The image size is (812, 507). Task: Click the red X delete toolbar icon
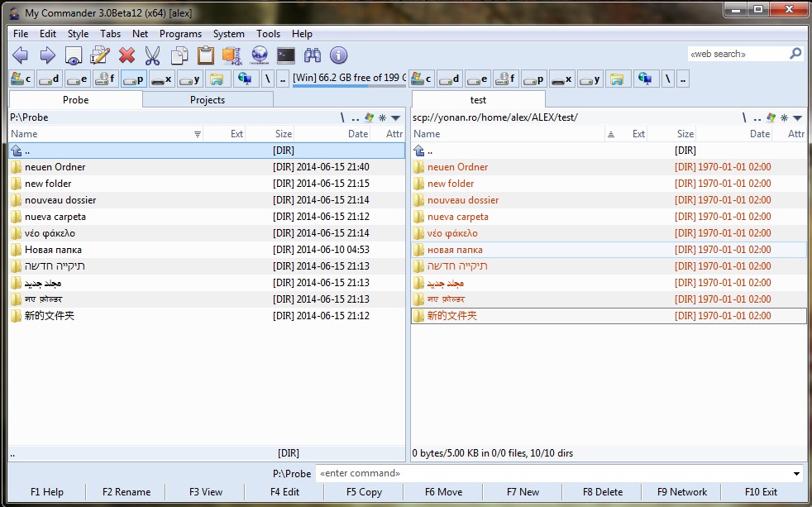(127, 55)
